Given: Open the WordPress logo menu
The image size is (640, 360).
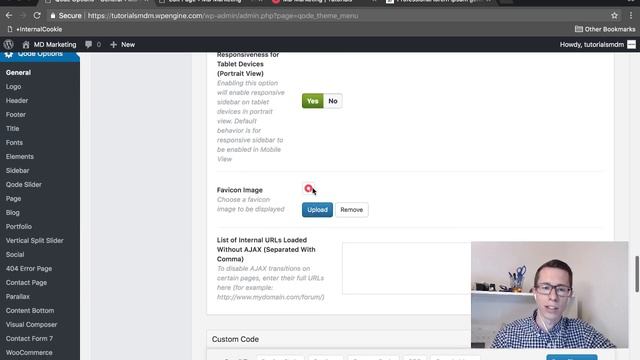Looking at the screenshot, I should 9,44.
